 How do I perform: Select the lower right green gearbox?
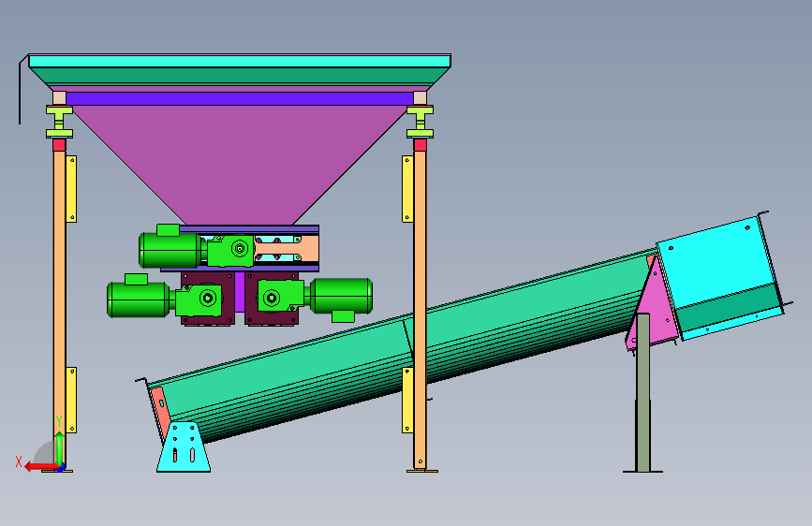[280, 296]
